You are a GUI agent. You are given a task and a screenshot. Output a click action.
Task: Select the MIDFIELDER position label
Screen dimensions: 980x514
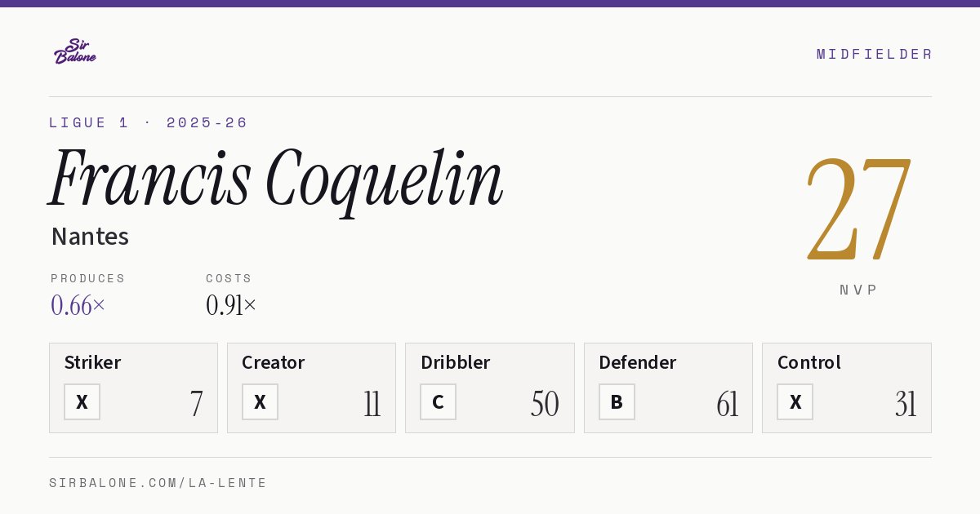point(874,54)
